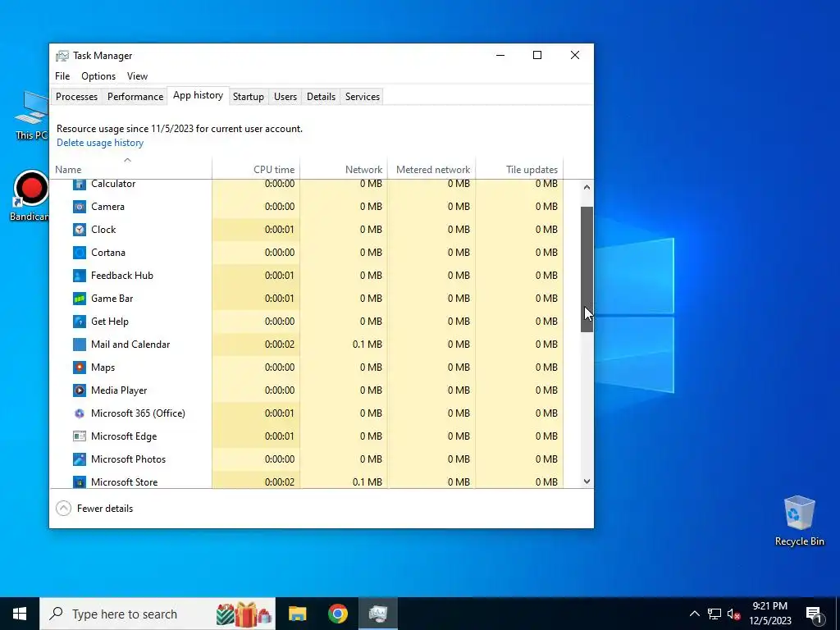Switch to the Startup tab

point(248,97)
